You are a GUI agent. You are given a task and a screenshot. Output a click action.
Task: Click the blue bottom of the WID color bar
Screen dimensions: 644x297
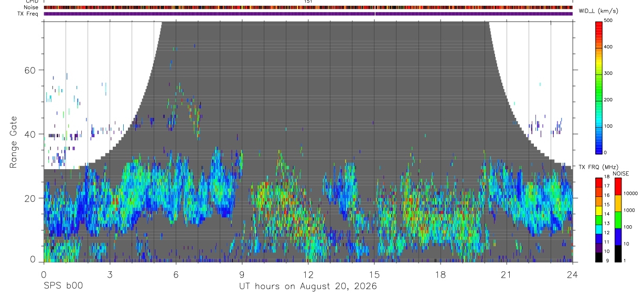coord(599,148)
